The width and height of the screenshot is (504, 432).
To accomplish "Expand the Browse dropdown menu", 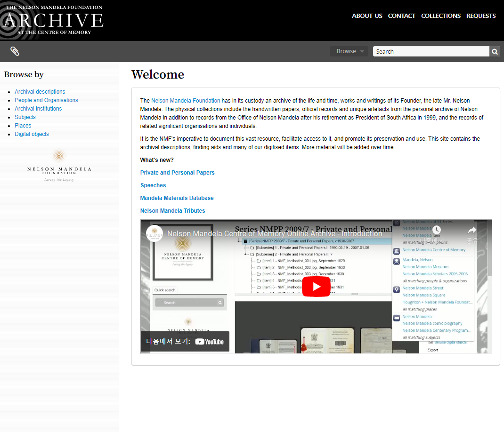I will (350, 51).
